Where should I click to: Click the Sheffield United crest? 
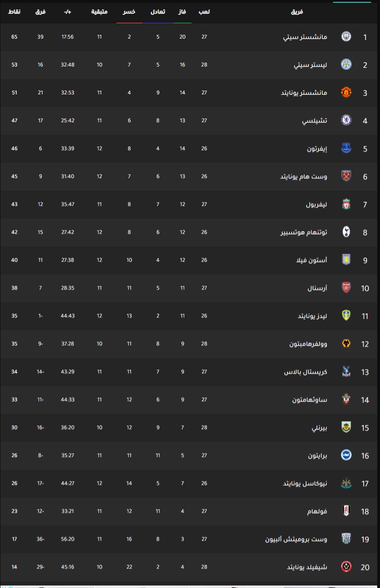coord(346,567)
